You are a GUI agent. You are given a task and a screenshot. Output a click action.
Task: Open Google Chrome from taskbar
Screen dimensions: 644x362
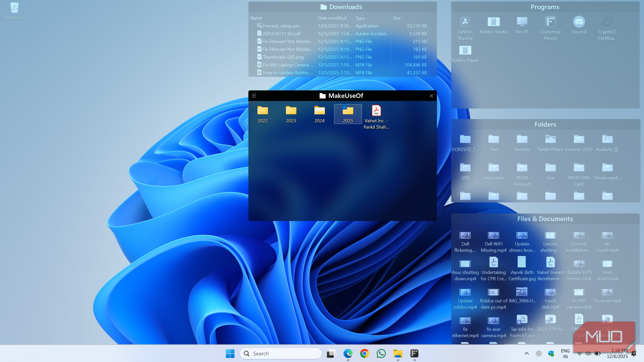364,353
